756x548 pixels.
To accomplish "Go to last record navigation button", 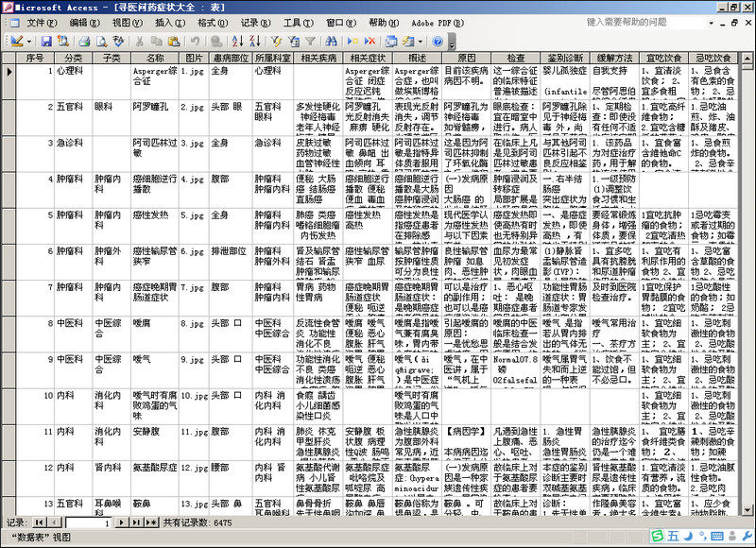I will tap(136, 522).
